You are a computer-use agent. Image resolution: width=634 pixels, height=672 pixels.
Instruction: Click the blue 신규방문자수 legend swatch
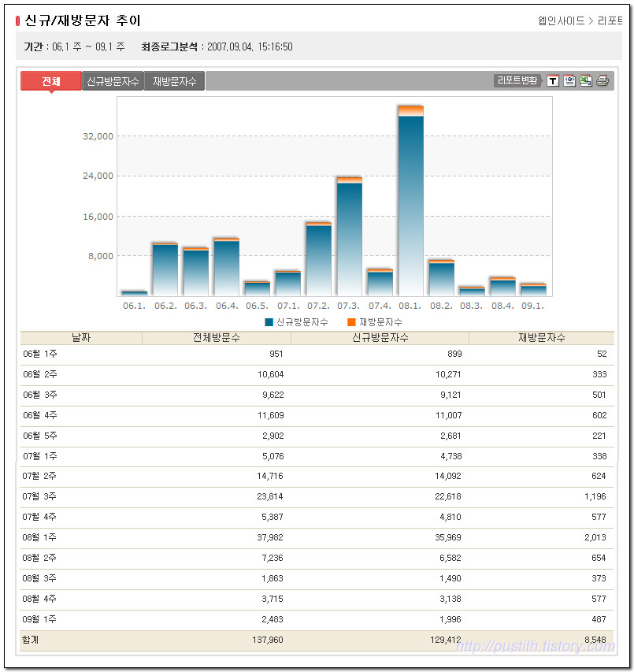pos(269,322)
